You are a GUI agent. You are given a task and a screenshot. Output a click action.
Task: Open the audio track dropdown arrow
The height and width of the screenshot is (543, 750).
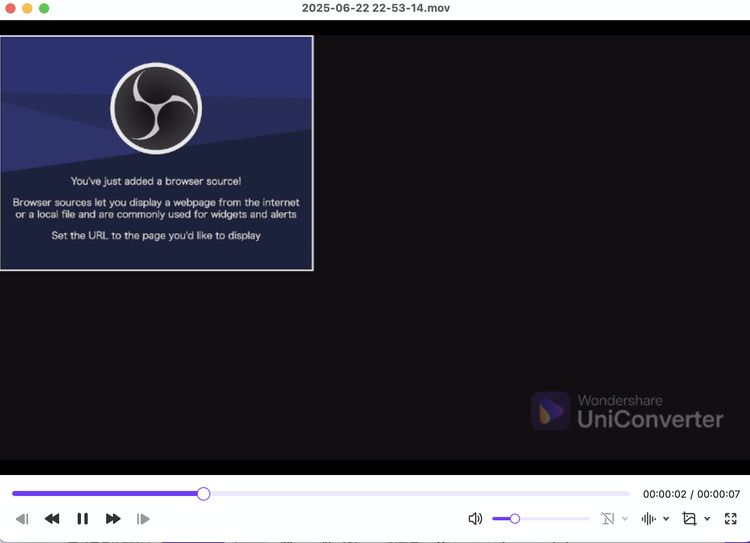(666, 519)
